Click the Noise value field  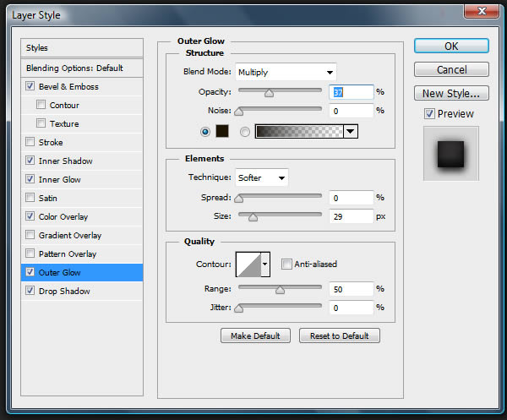352,111
